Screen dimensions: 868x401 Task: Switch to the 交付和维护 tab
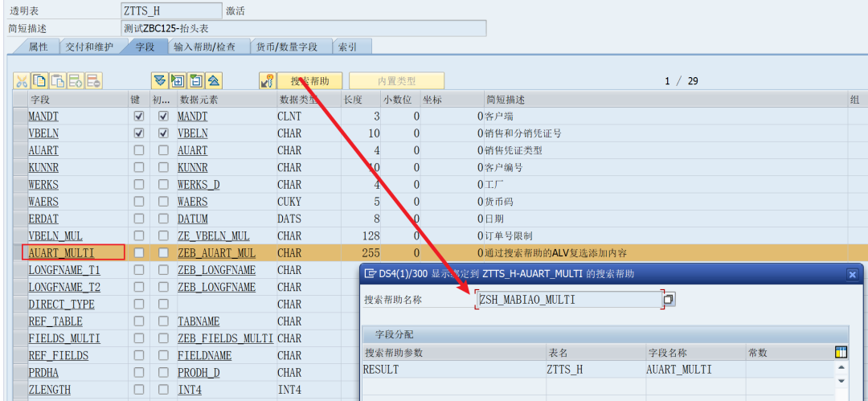89,47
